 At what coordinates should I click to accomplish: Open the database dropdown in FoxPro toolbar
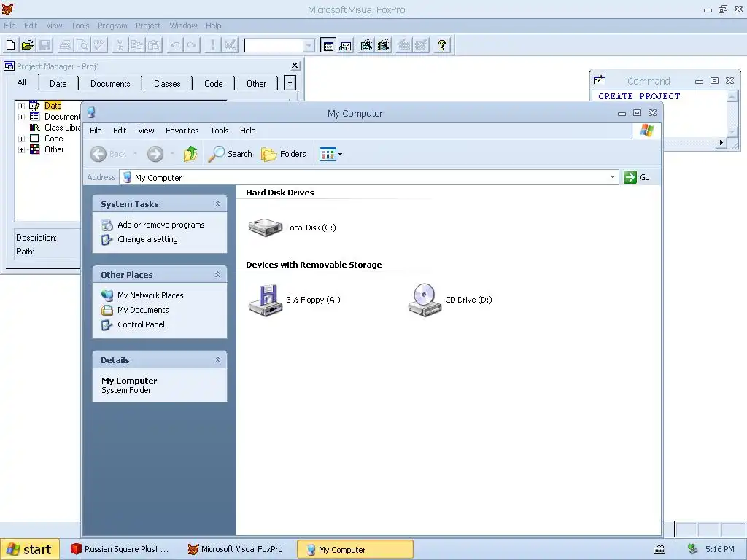click(x=309, y=46)
